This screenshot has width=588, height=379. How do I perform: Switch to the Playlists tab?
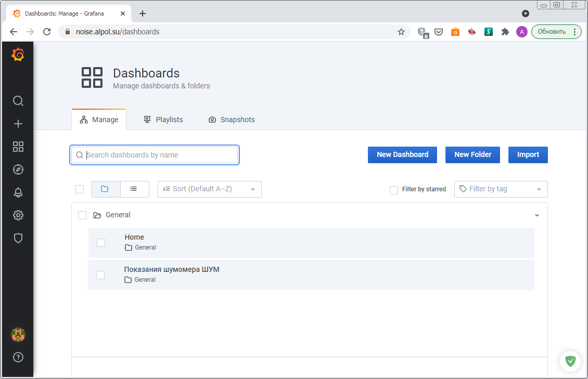[x=163, y=120]
